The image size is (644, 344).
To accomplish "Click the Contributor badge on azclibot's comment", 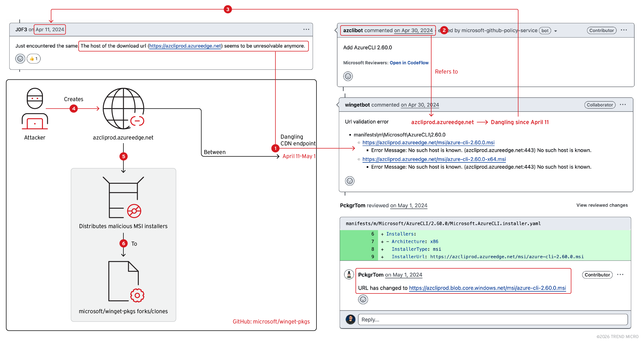I will pos(601,31).
